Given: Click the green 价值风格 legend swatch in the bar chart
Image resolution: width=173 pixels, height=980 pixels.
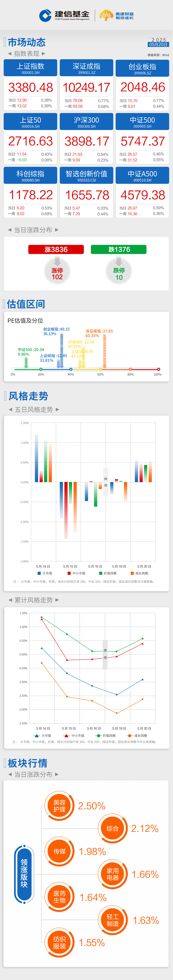Looking at the screenshot, I should click(101, 573).
